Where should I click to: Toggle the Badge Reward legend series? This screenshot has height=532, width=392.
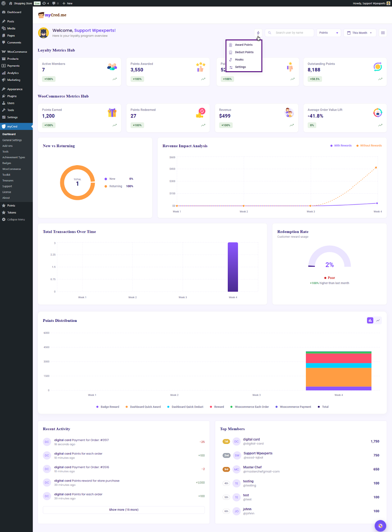click(x=108, y=407)
